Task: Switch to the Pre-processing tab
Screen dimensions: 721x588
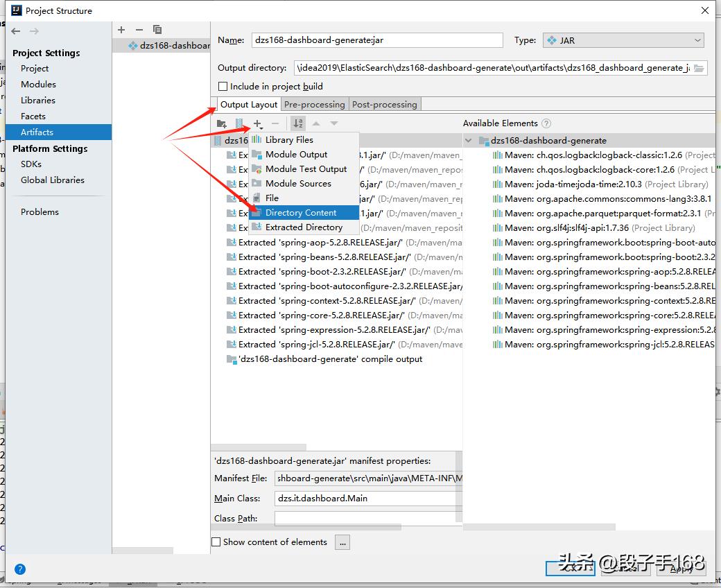Action: 315,105
